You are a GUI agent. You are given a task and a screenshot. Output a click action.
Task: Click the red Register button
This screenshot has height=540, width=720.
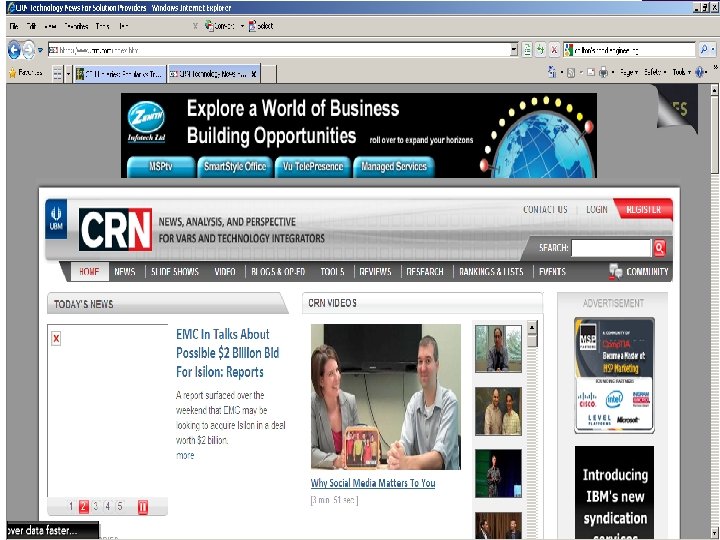click(643, 209)
